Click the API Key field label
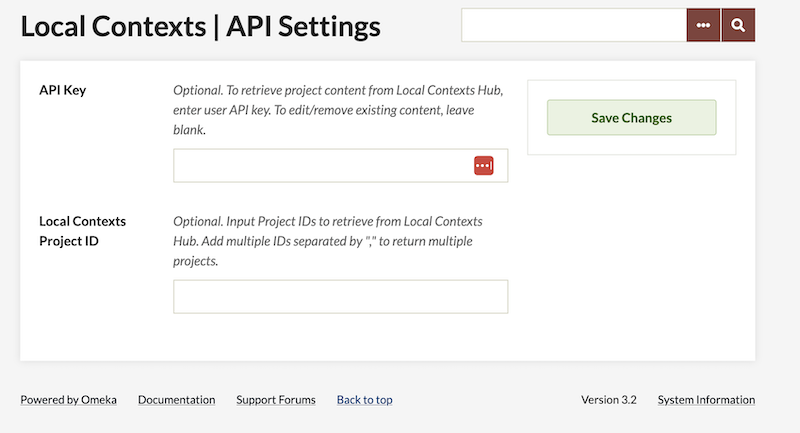The image size is (800, 433). point(62,90)
